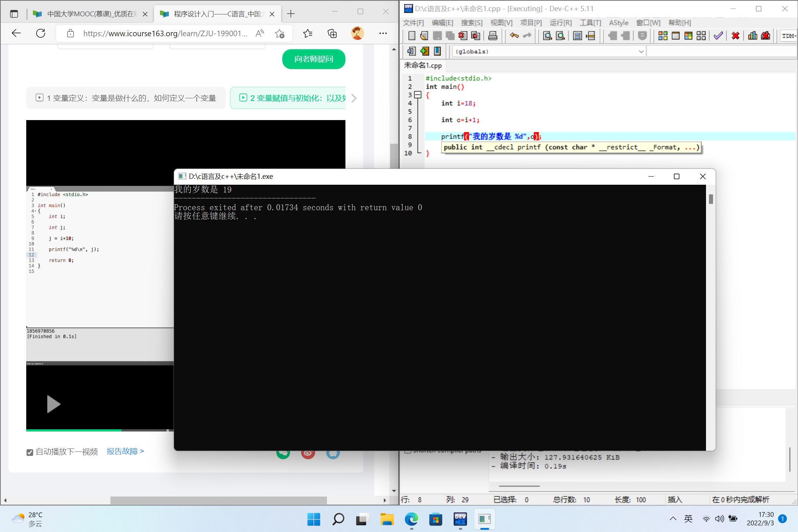Image resolution: width=798 pixels, height=532 pixels.
Task: Uncheck auto-play next video checkbox
Action: point(30,452)
